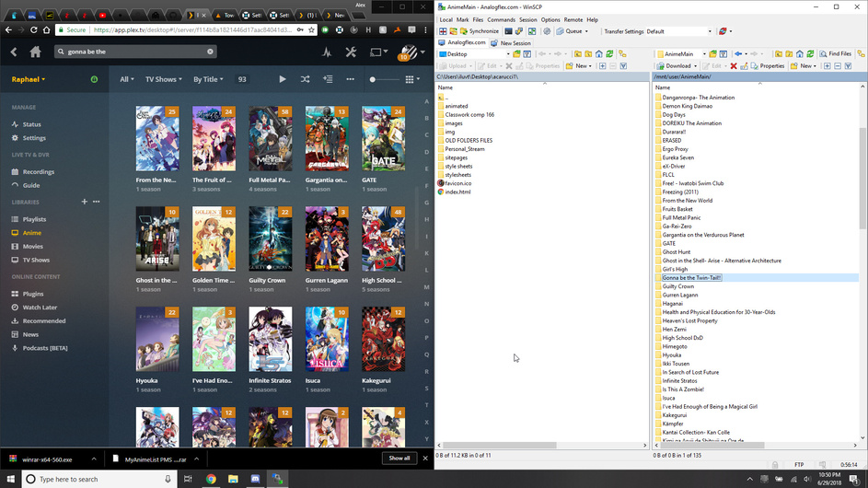Image resolution: width=868 pixels, height=488 pixels.
Task: Click the Synchronize button in WinSCP
Action: coord(480,31)
